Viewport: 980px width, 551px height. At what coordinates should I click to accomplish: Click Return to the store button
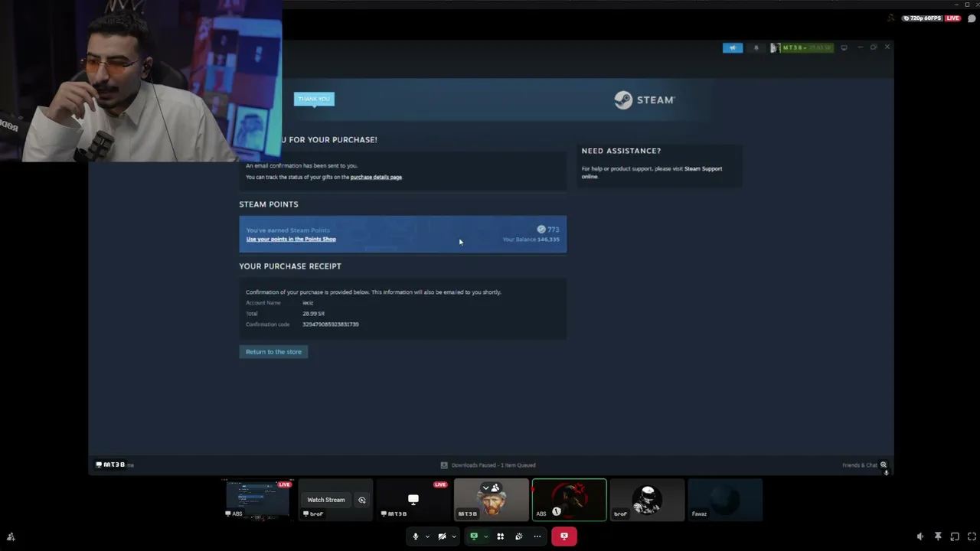273,352
